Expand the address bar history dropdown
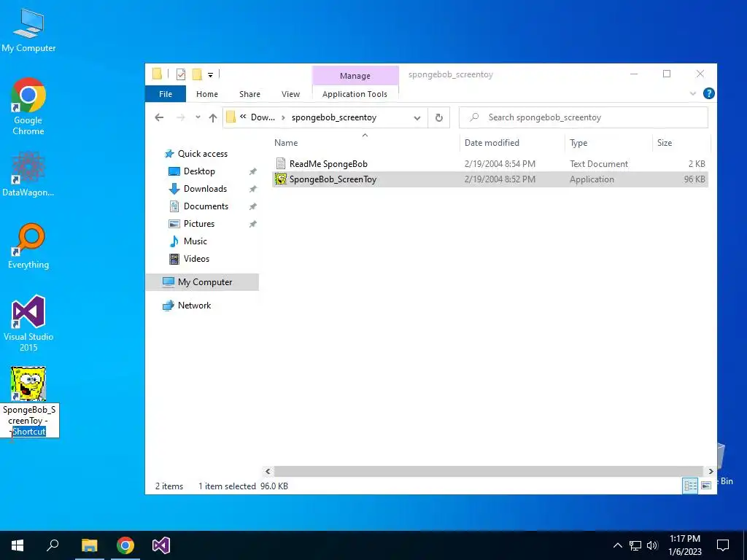This screenshot has height=560, width=747. 417,117
